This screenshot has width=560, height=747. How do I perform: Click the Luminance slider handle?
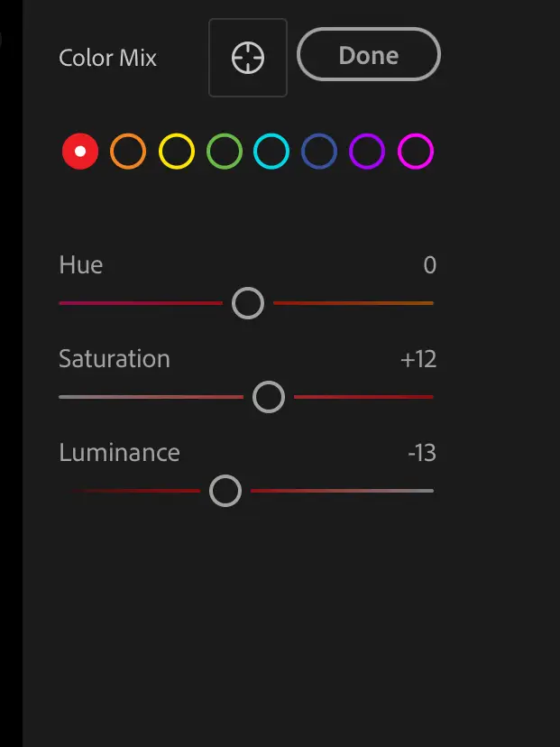[x=225, y=491]
